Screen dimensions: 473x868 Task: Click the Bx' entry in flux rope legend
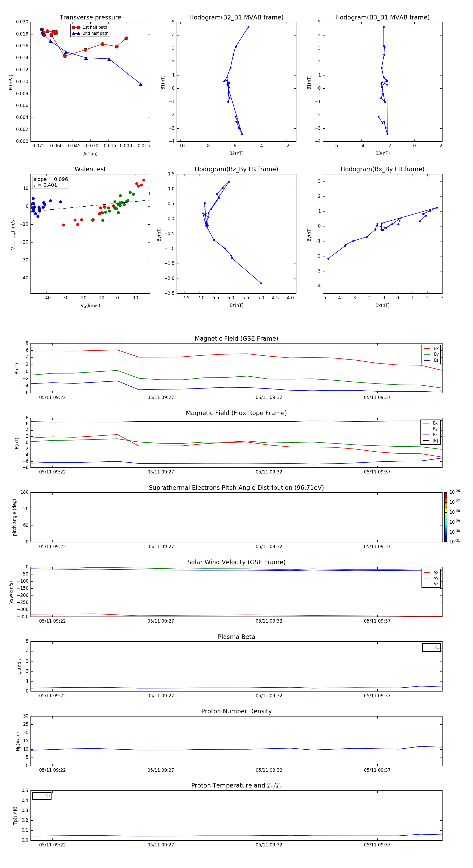[431, 423]
